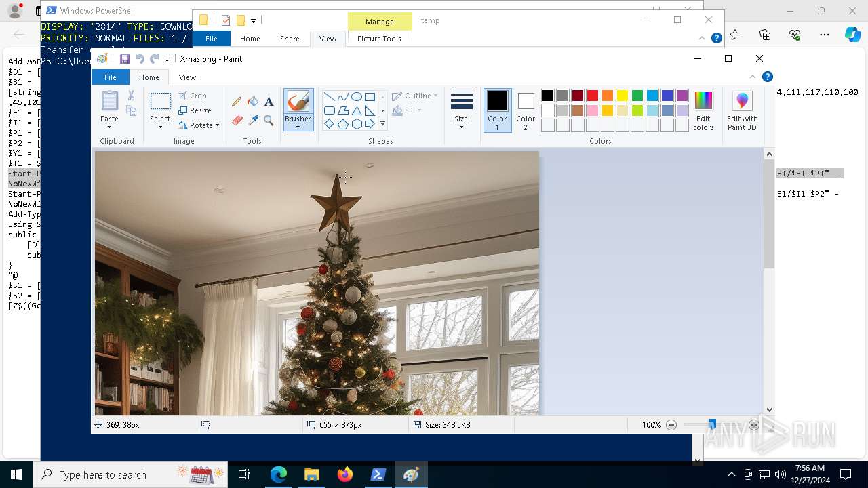Switch to Paint's View tab
The height and width of the screenshot is (488, 868).
[187, 77]
